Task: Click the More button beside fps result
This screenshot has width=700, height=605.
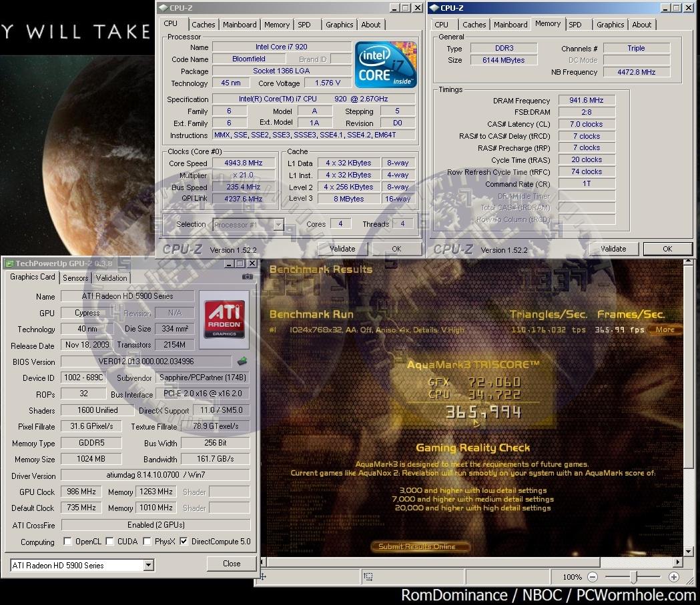Action: 665,330
